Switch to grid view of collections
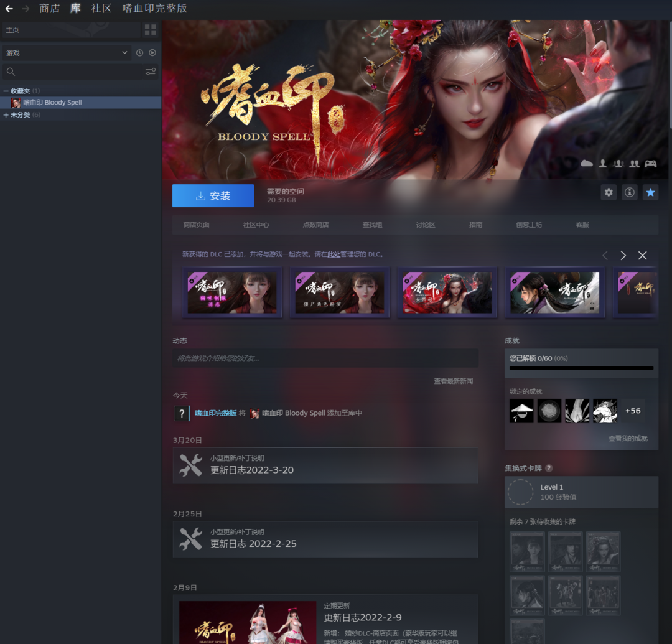This screenshot has height=644, width=672. tap(151, 30)
